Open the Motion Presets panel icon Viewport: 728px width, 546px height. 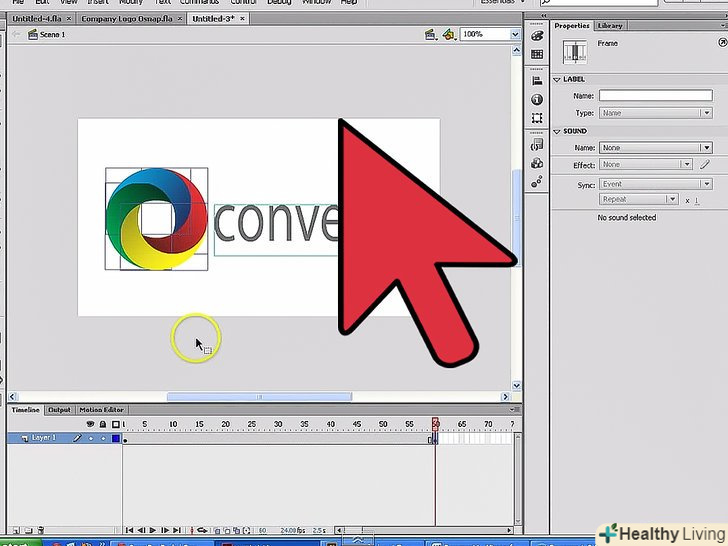click(x=537, y=182)
